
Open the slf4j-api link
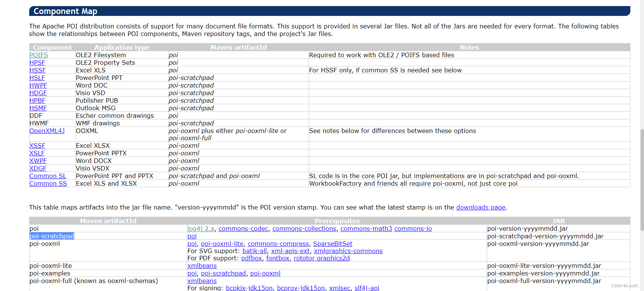[367, 288]
